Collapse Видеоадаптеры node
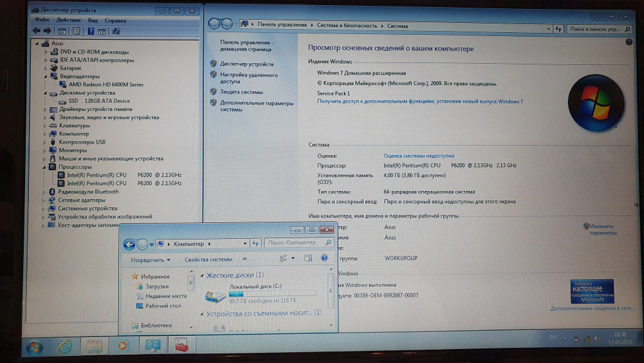 point(46,77)
